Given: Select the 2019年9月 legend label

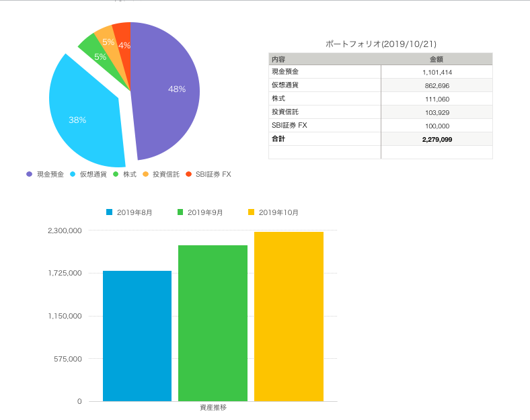Looking at the screenshot, I should [x=205, y=212].
